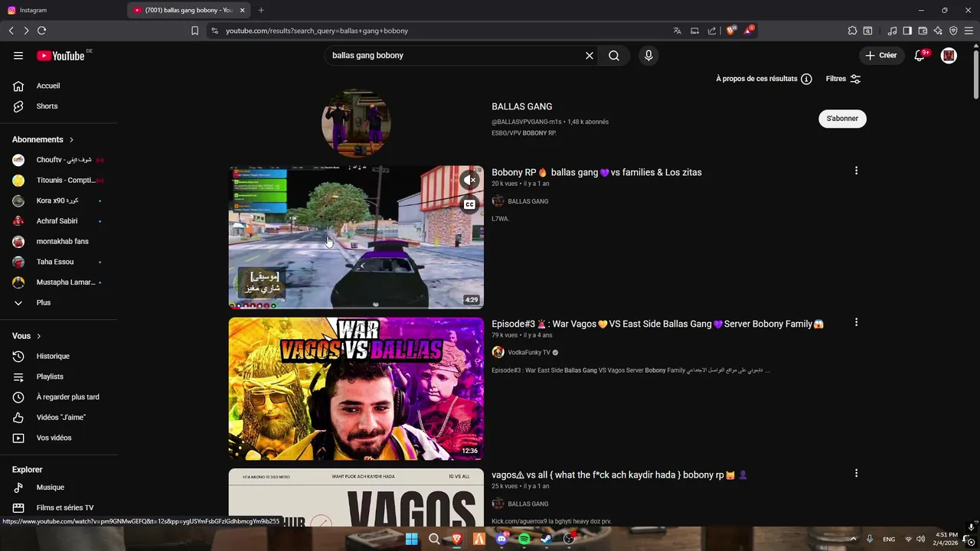Open a new browser tab
Viewport: 980px width, 551px height.
[261, 10]
